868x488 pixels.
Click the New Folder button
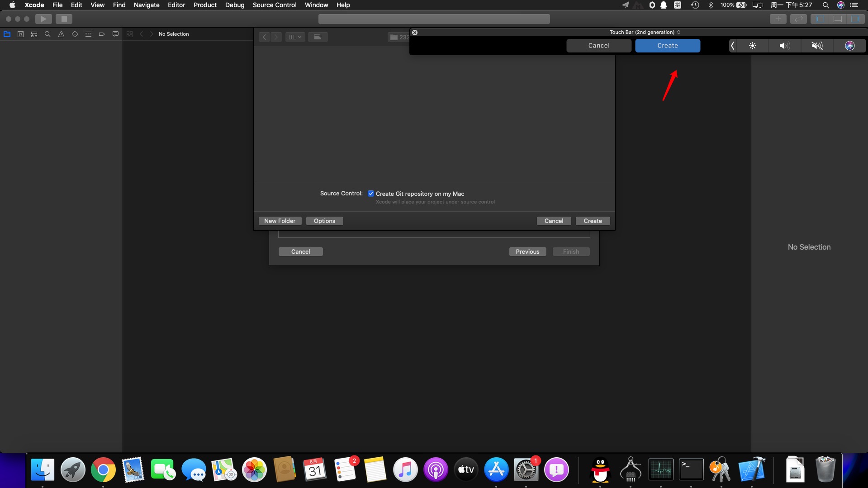(x=280, y=221)
